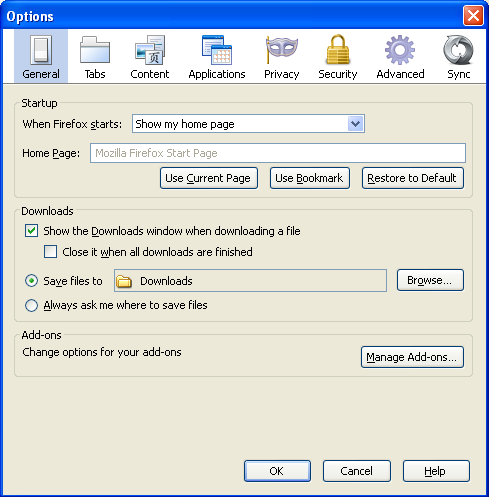Click the Use Bookmark button
This screenshot has height=497, width=489.
coord(310,178)
